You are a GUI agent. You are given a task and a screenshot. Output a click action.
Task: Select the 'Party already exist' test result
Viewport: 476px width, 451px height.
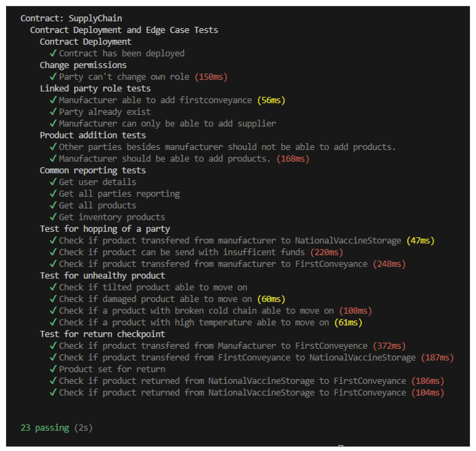[105, 112]
